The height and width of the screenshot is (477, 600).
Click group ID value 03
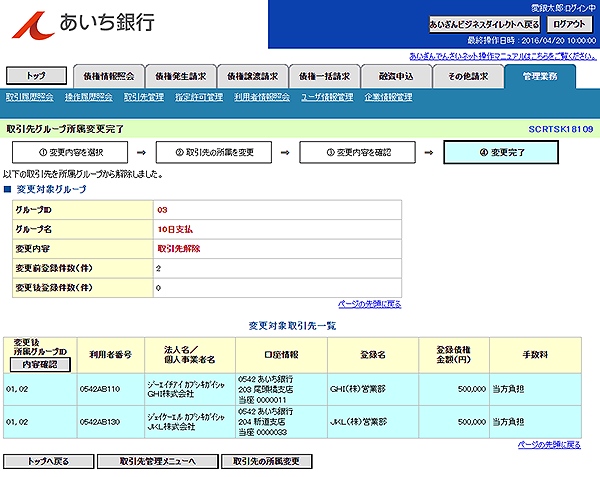[162, 210]
